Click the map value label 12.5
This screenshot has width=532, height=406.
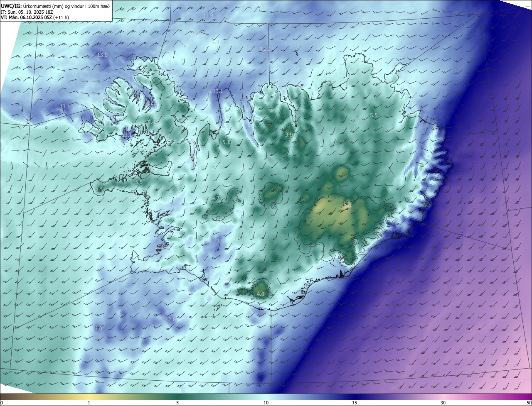pyautogui.click(x=219, y=241)
